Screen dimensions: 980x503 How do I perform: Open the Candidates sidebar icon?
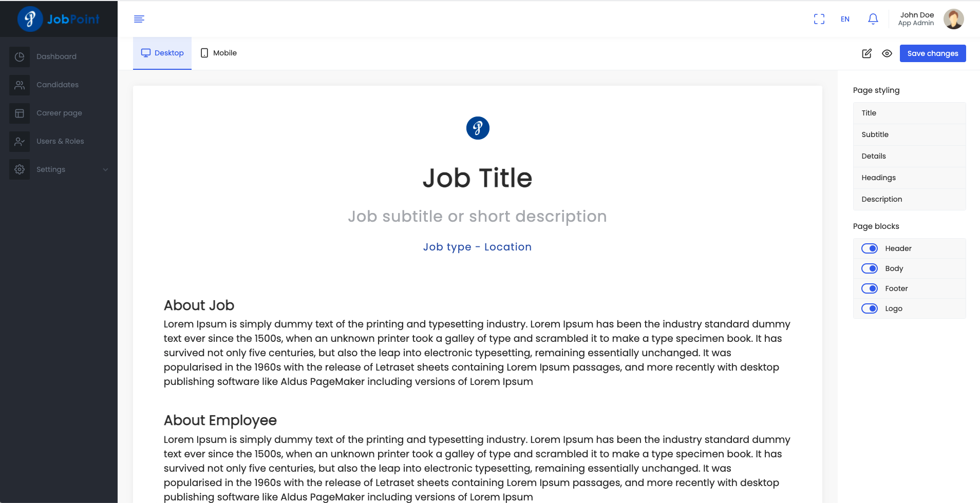point(20,85)
